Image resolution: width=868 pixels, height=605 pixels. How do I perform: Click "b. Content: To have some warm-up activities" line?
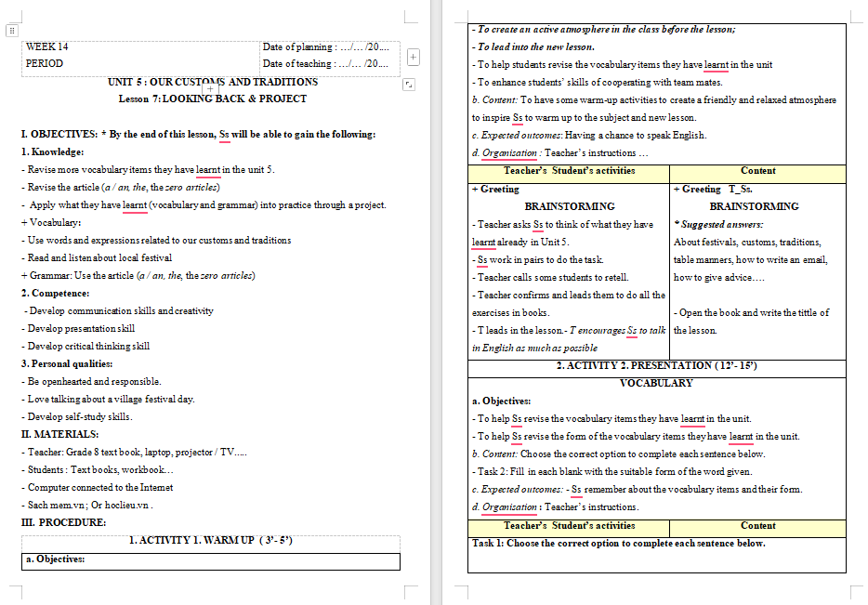pyautogui.click(x=653, y=100)
